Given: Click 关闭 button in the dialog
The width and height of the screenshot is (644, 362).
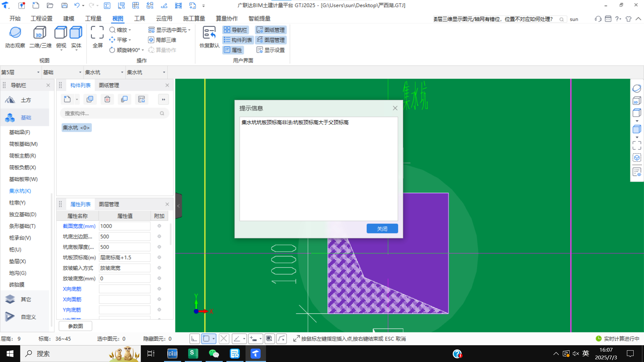Looking at the screenshot, I should click(x=382, y=229).
